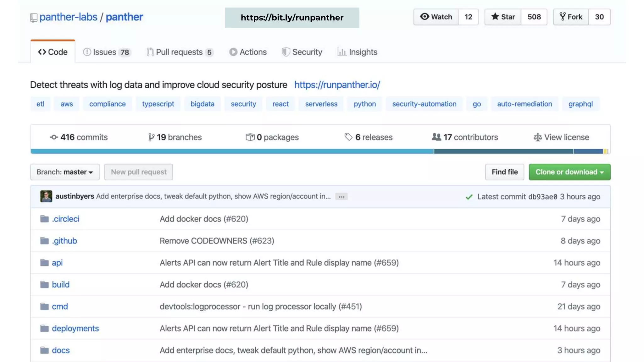Open the Branch: master dropdown

click(65, 172)
